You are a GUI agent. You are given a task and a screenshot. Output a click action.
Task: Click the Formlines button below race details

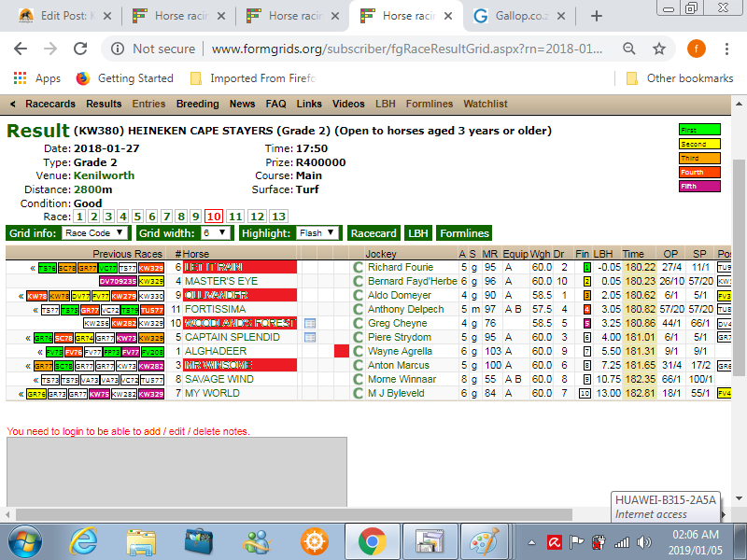[x=464, y=233]
